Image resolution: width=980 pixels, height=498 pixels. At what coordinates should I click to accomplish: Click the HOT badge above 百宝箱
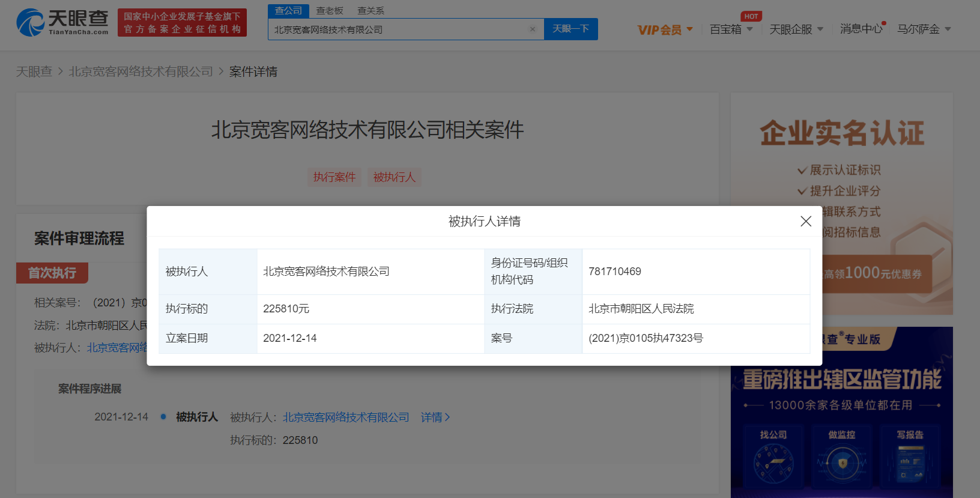(751, 16)
